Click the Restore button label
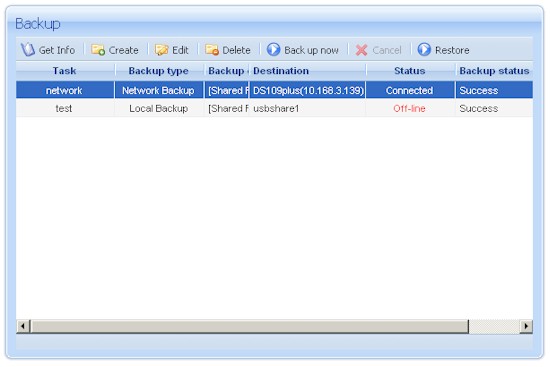 point(452,50)
